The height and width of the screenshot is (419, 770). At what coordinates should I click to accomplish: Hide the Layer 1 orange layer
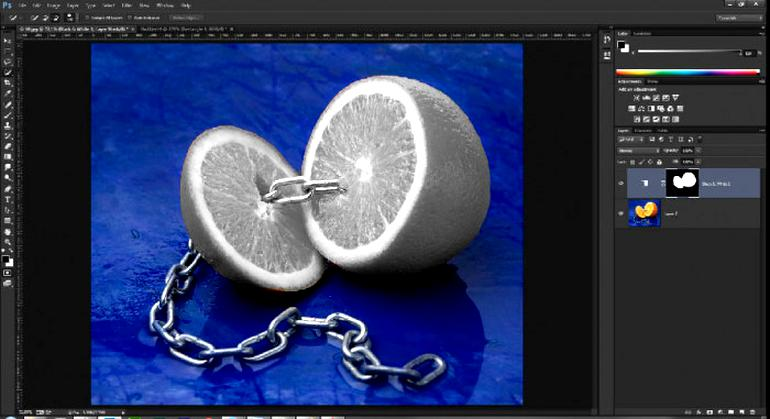click(621, 213)
